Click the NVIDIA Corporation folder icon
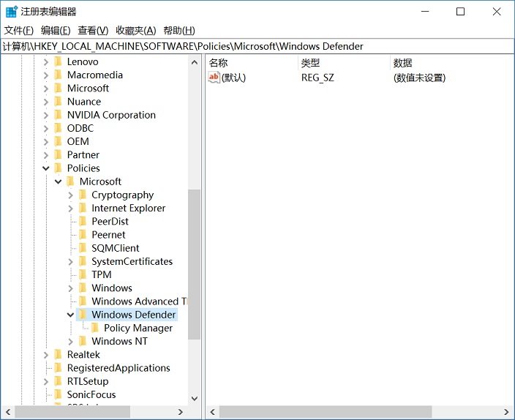This screenshot has width=515, height=420. pyautogui.click(x=58, y=115)
